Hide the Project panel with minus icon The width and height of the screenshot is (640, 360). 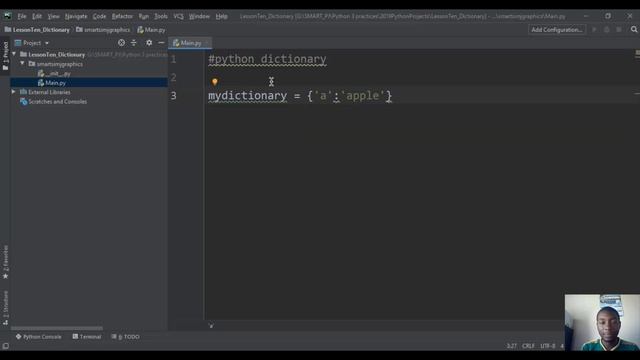161,43
